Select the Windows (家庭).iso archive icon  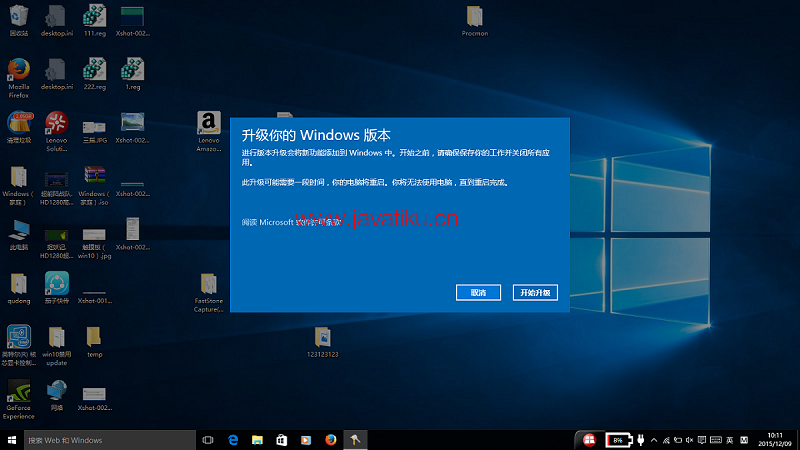94,186
